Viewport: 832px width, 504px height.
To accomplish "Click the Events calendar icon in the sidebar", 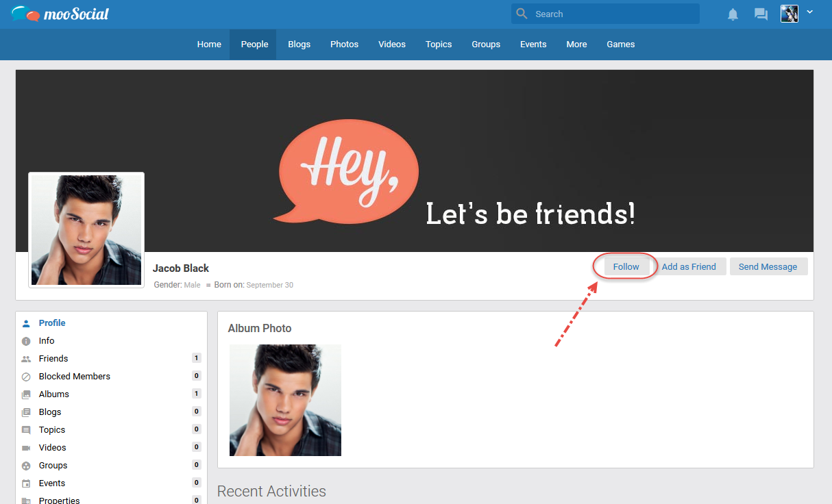I will pyautogui.click(x=26, y=483).
